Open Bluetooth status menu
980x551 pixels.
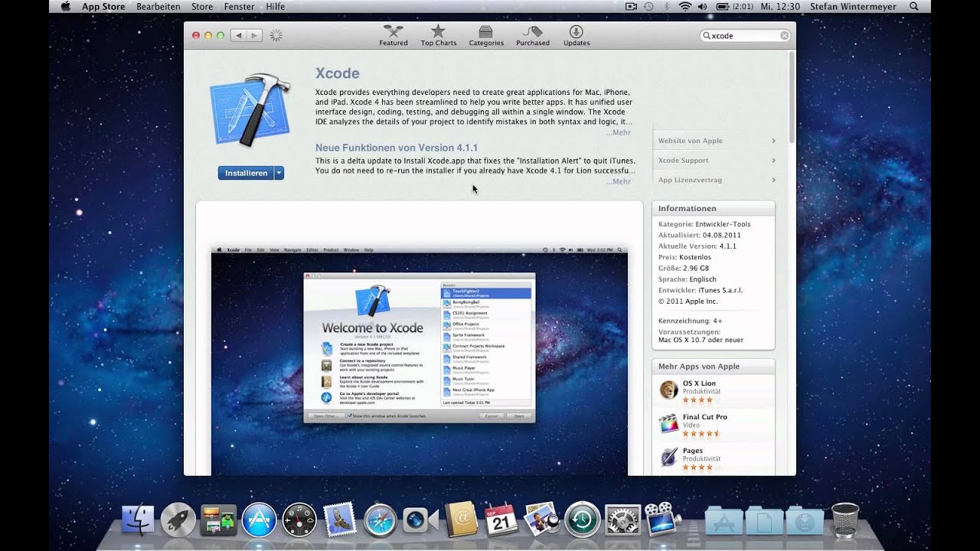click(666, 6)
